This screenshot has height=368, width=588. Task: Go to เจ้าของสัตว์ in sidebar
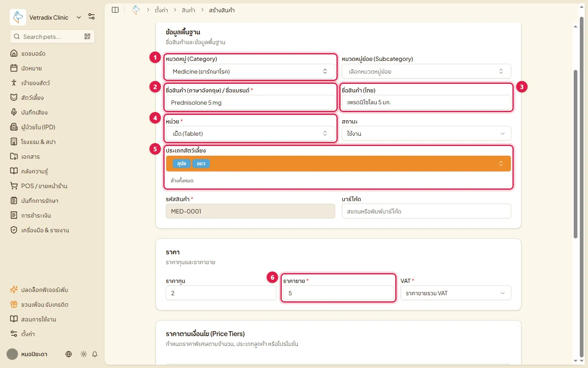[x=36, y=83]
